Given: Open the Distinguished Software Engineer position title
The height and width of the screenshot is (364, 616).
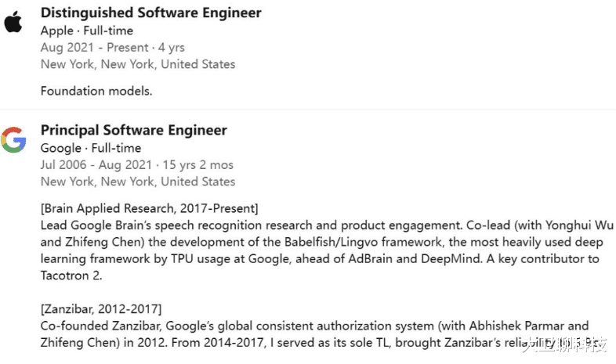Looking at the screenshot, I should coord(150,13).
